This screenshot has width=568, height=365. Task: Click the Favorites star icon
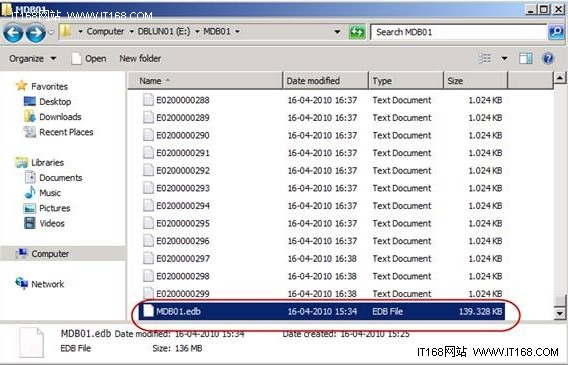(x=21, y=85)
